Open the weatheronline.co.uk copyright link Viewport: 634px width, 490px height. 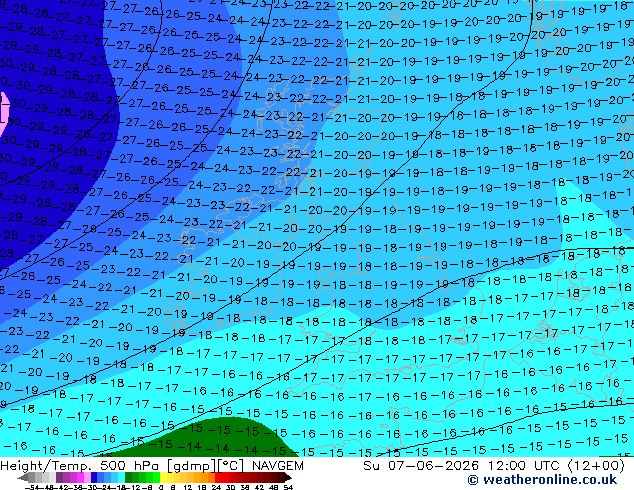pos(542,480)
